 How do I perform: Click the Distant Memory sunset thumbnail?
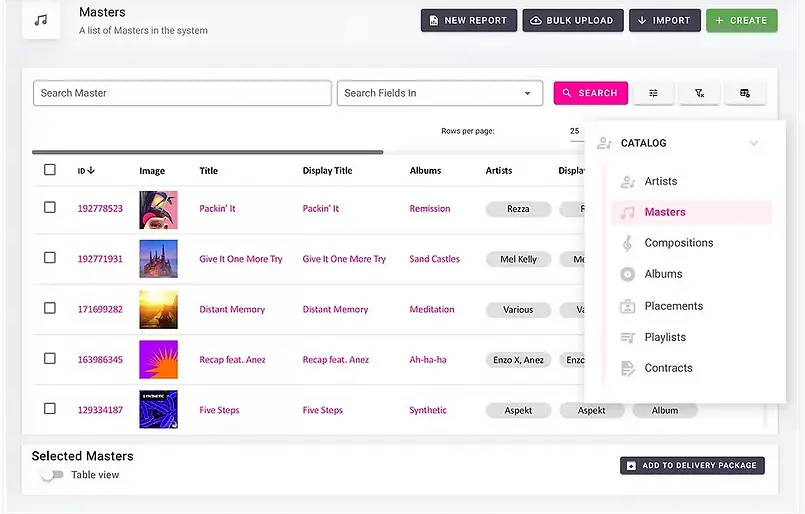click(159, 309)
